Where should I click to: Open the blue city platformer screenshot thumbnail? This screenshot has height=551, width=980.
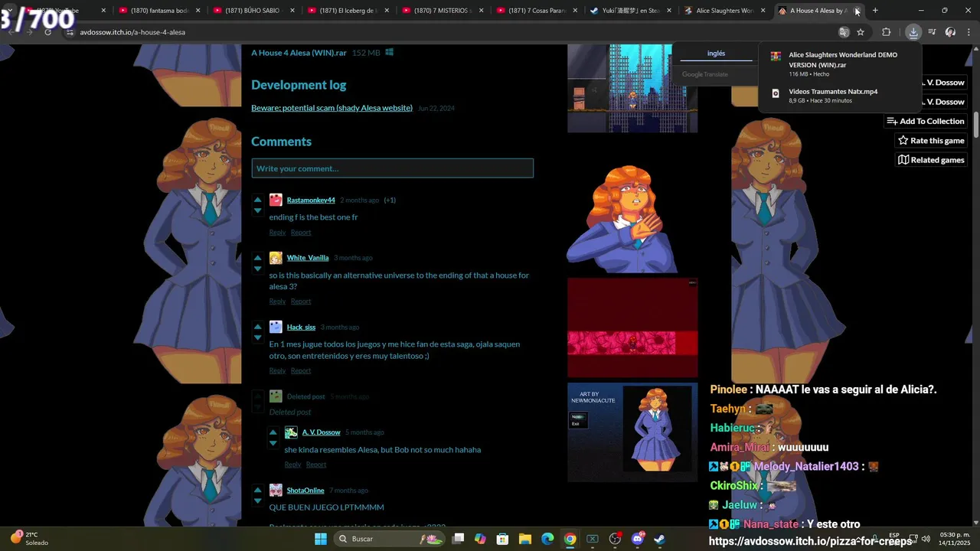pyautogui.click(x=632, y=88)
